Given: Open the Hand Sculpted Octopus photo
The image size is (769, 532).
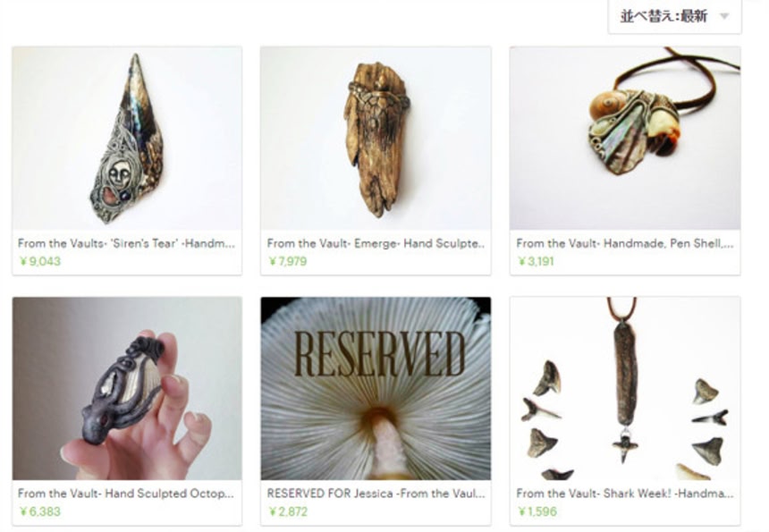Looking at the screenshot, I should point(127,388).
